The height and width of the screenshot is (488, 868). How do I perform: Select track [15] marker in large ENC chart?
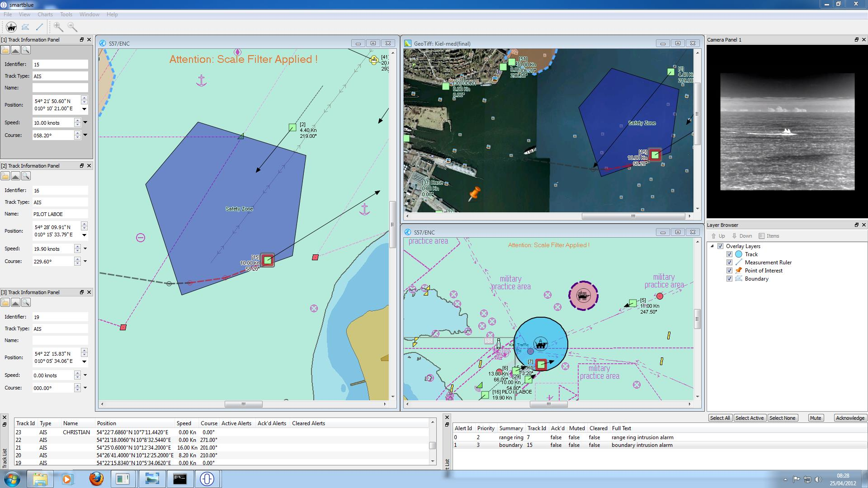pyautogui.click(x=268, y=260)
